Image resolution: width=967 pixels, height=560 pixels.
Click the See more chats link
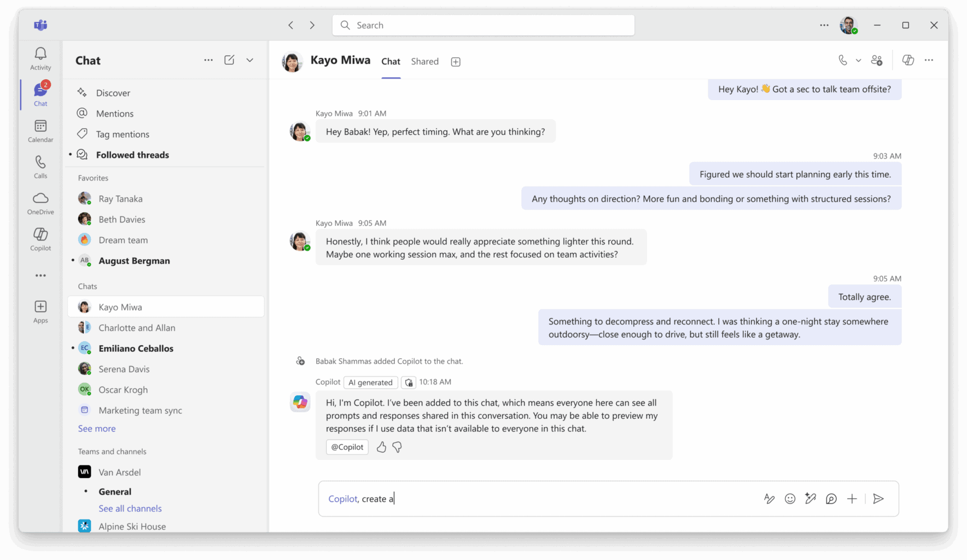click(97, 429)
